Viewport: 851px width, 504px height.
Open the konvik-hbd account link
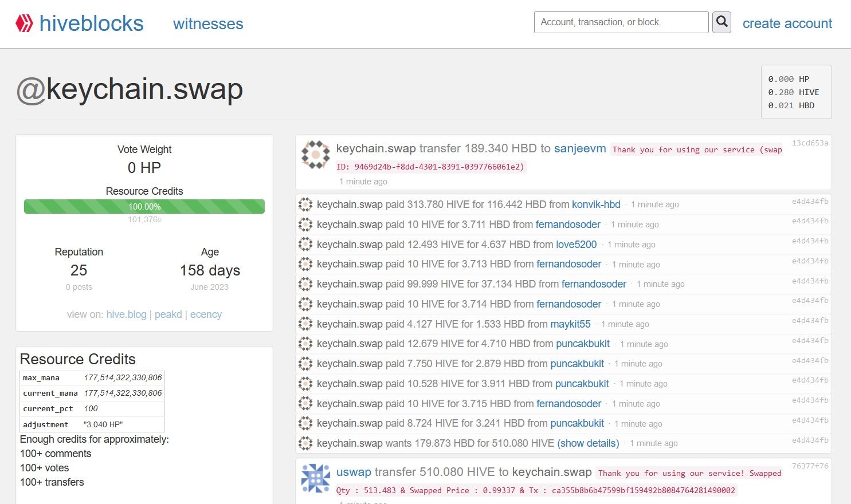(596, 204)
